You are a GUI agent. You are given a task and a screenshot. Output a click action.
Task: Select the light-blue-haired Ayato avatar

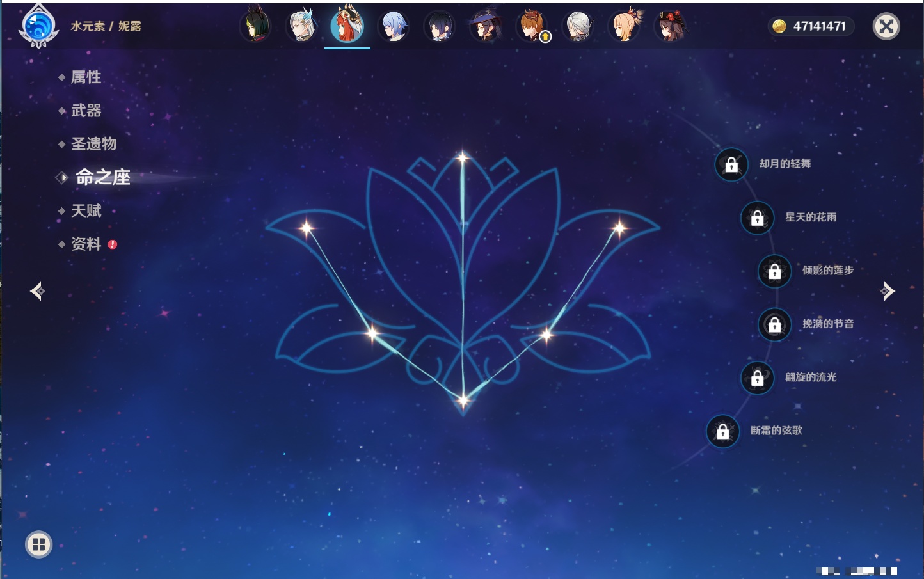click(x=394, y=26)
